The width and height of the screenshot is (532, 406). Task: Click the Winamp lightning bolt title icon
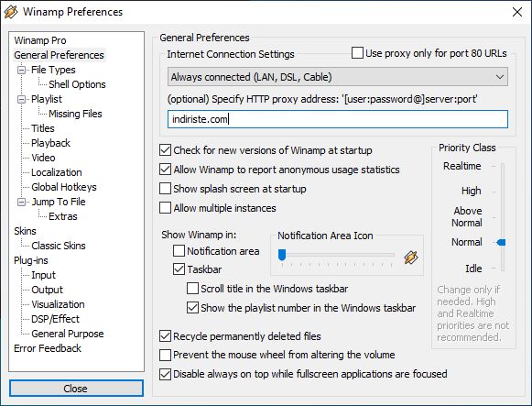point(10,12)
